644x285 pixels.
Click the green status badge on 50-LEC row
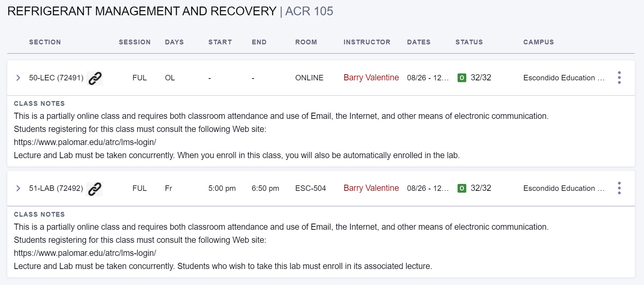click(462, 78)
